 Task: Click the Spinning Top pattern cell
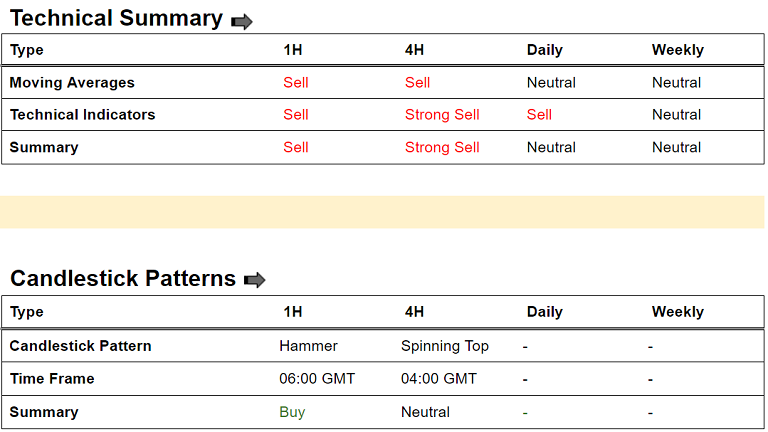444,346
